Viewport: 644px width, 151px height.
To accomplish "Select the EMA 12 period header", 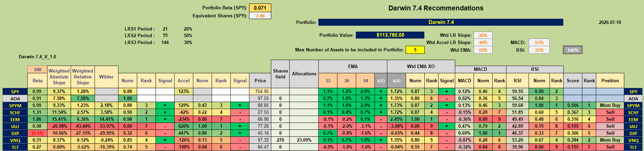I will (328, 81).
